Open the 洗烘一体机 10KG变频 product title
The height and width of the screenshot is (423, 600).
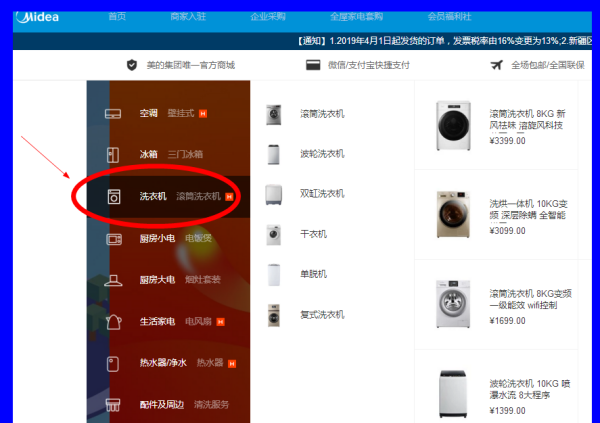point(528,209)
